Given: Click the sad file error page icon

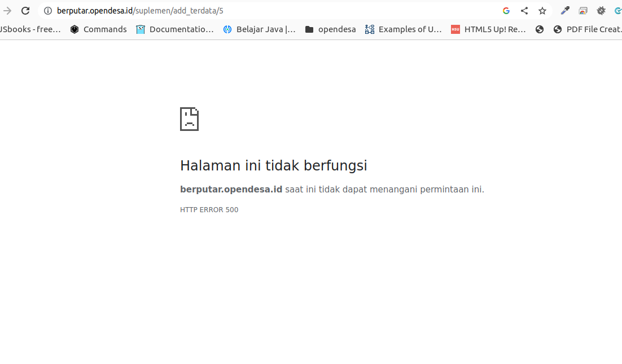Looking at the screenshot, I should pyautogui.click(x=189, y=119).
